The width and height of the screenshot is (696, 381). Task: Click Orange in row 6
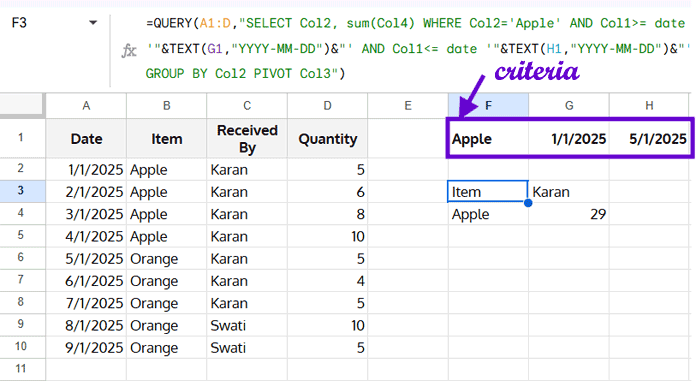click(166, 258)
